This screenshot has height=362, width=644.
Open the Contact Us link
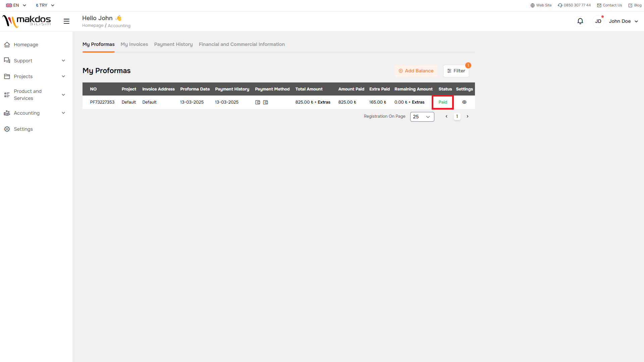(x=609, y=5)
